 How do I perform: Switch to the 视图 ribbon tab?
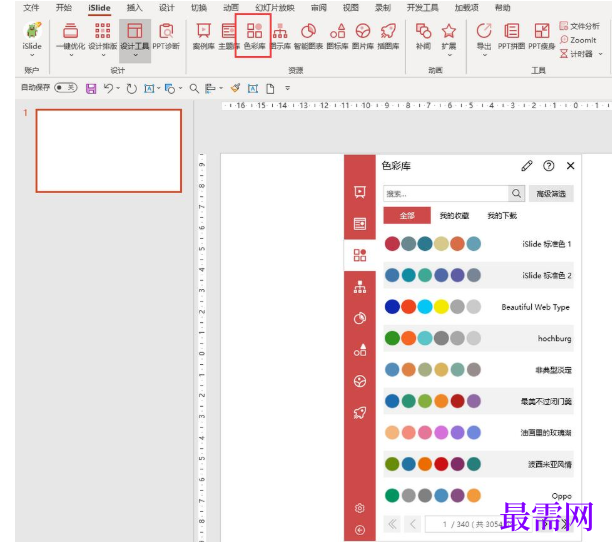[x=350, y=8]
